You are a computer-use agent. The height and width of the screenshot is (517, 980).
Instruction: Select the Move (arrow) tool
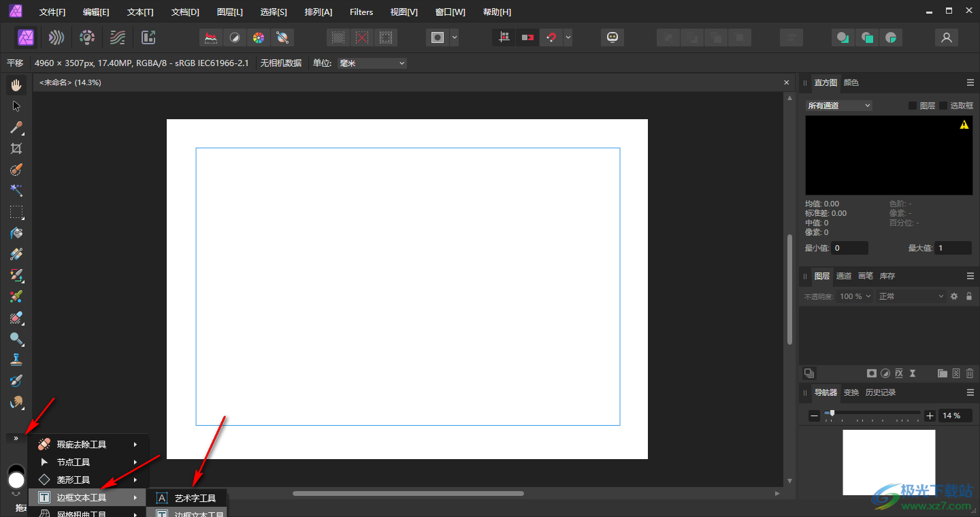[16, 106]
